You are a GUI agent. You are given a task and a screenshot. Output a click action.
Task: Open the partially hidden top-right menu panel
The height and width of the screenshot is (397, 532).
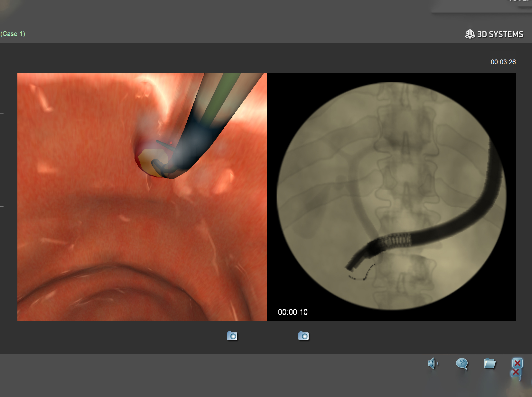tap(481, 6)
